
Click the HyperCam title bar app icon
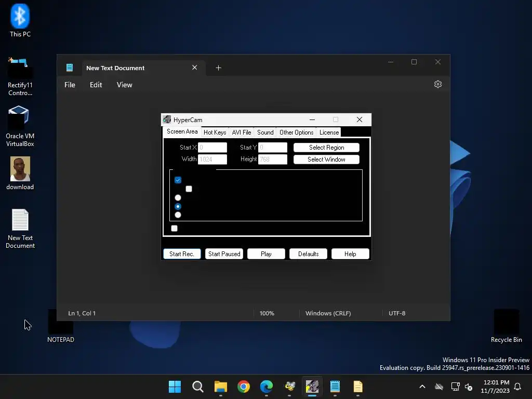[167, 119]
